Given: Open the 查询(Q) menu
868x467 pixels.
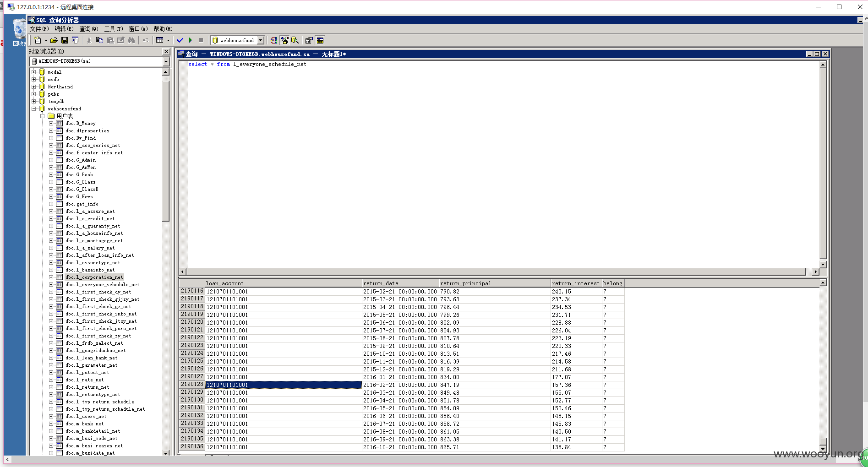Looking at the screenshot, I should (89, 29).
